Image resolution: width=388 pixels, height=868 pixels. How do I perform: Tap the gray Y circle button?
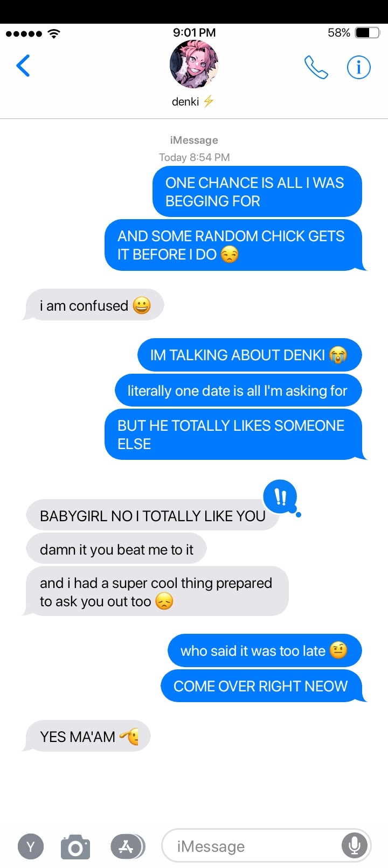click(x=31, y=847)
